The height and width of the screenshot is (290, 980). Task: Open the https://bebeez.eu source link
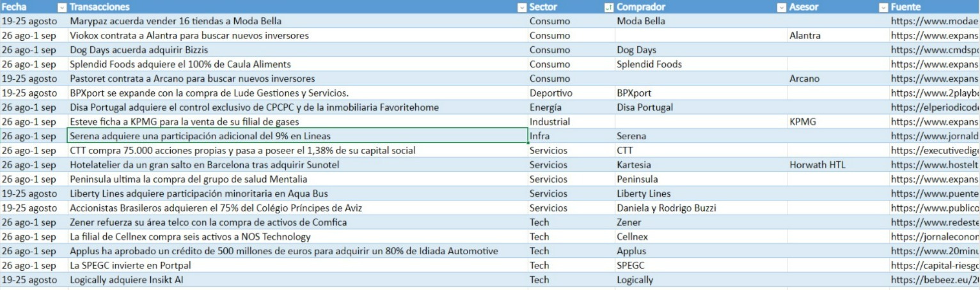[x=935, y=280]
